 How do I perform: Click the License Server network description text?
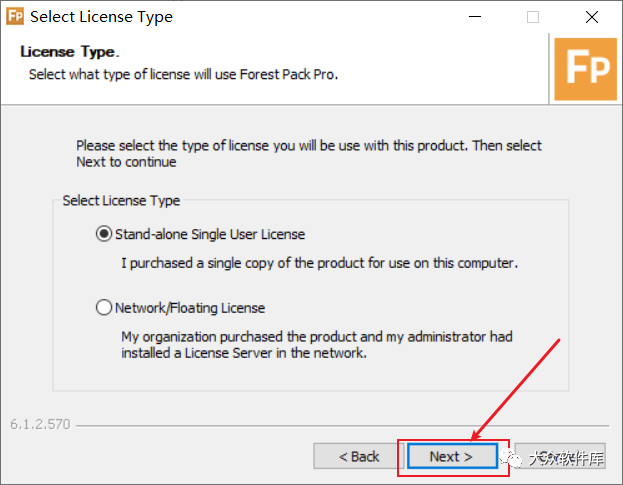317,345
